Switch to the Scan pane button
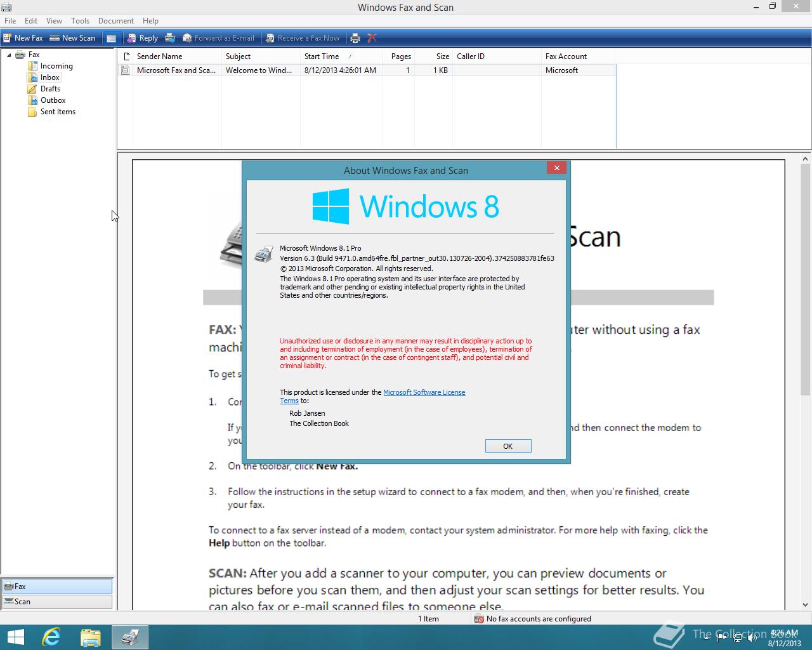 [57, 602]
